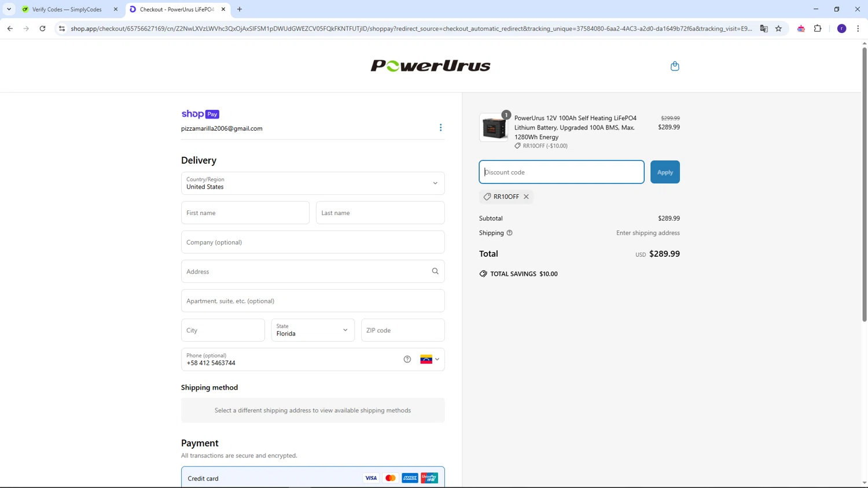Open the translate page icon

pyautogui.click(x=764, y=28)
